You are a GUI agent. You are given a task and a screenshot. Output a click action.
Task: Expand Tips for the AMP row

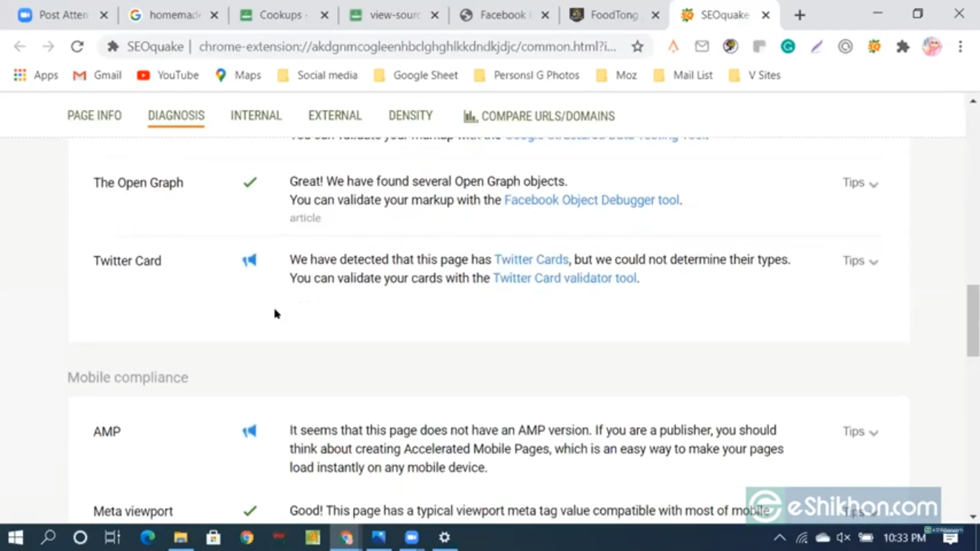click(x=860, y=432)
